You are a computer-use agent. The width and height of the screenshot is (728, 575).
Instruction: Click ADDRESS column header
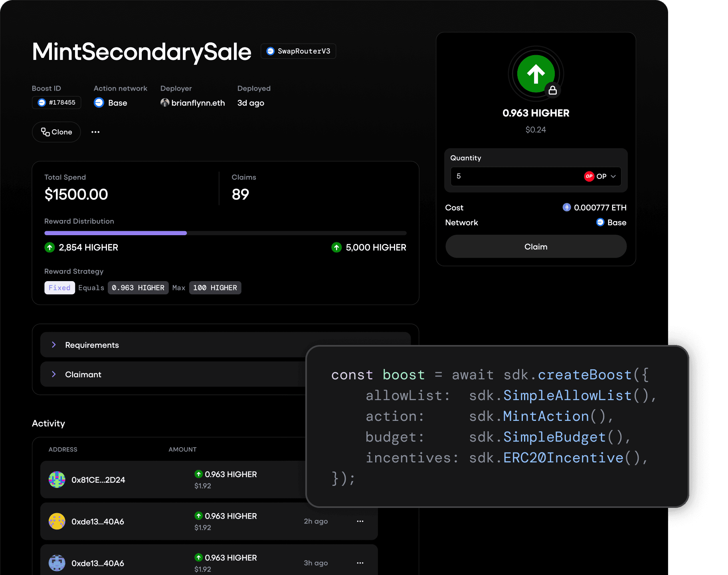(63, 450)
